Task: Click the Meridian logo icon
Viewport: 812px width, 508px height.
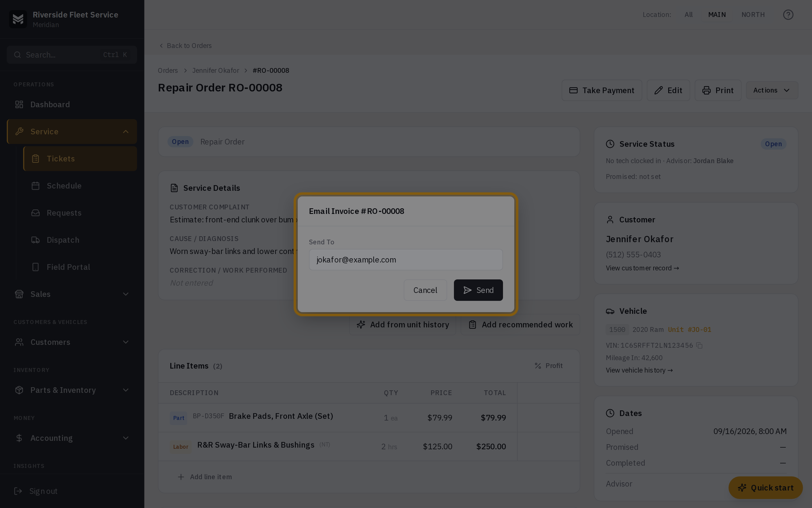Action: click(x=18, y=19)
